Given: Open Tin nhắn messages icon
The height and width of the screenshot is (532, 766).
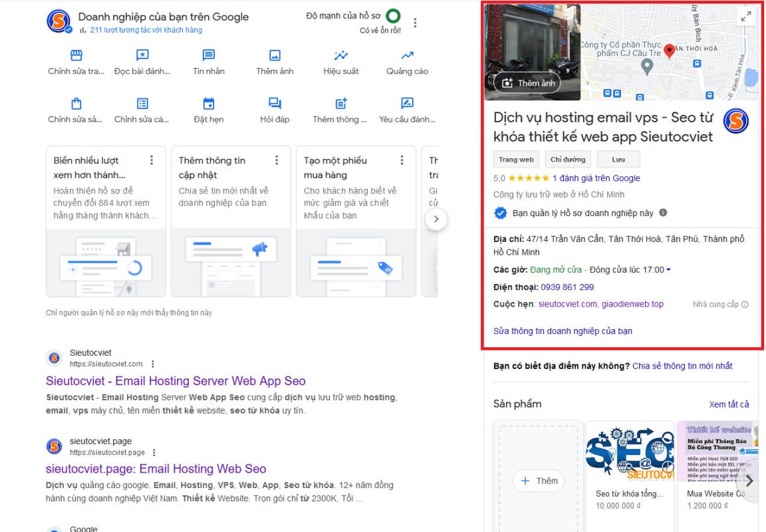Looking at the screenshot, I should click(x=209, y=55).
